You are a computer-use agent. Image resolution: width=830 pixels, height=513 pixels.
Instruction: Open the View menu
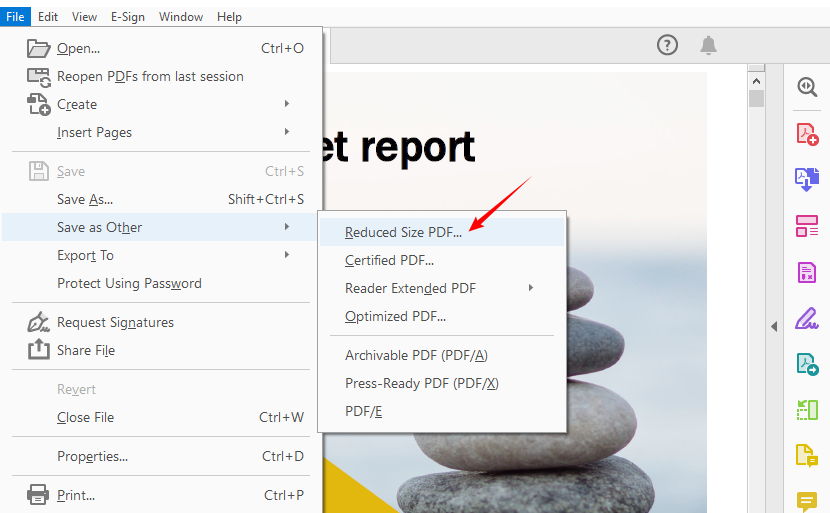84,17
